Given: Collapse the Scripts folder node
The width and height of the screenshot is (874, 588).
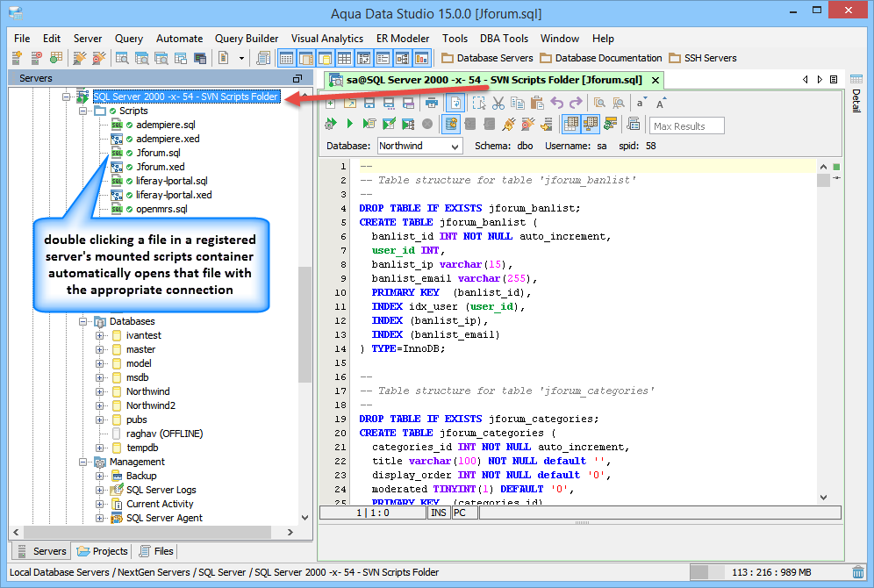Looking at the screenshot, I should click(83, 111).
